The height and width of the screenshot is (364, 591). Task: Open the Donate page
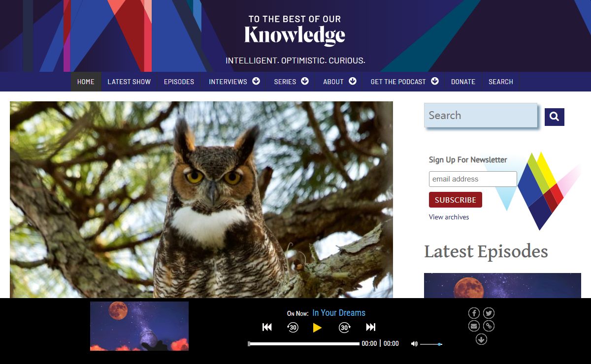pos(463,82)
